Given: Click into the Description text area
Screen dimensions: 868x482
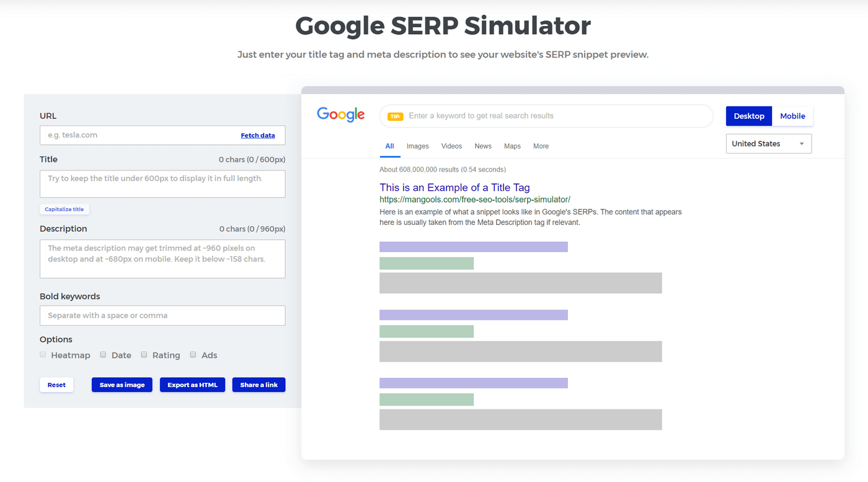Looking at the screenshot, I should (162, 259).
